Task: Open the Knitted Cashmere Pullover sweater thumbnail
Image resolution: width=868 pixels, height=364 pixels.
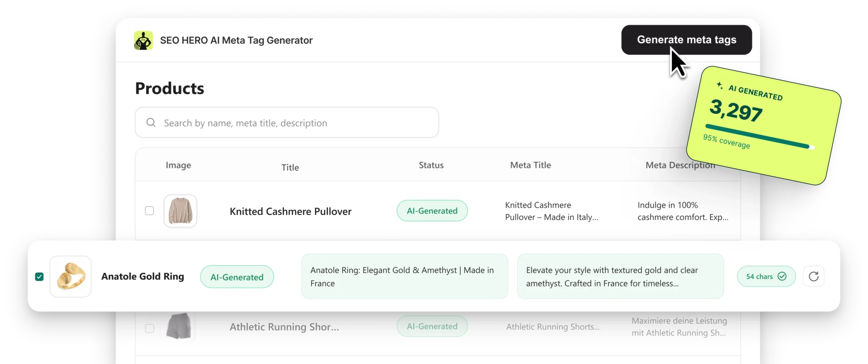Action: pos(181,211)
